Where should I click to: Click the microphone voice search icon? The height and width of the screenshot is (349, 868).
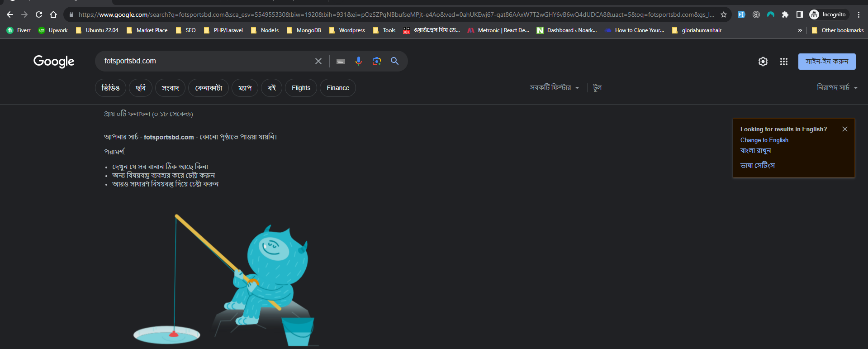[358, 61]
